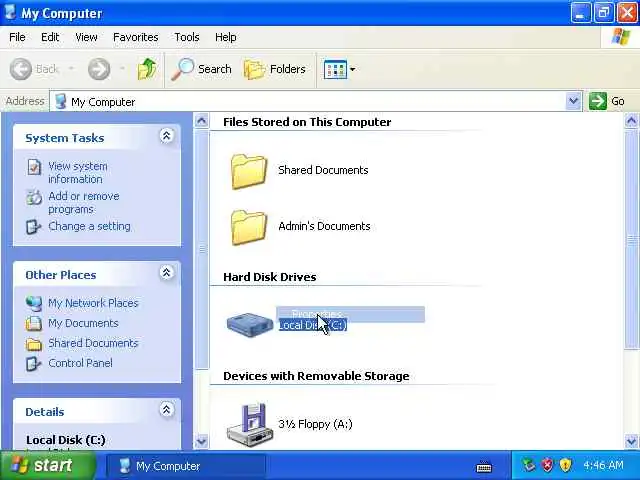This screenshot has height=480, width=640.
Task: Open Shared Documents in Other Places
Action: (x=93, y=343)
